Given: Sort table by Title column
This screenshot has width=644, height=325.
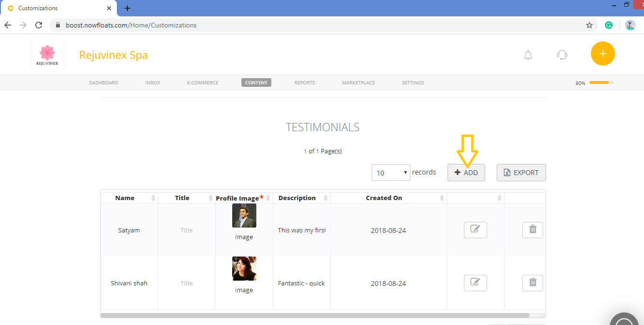Looking at the screenshot, I should tap(186, 198).
